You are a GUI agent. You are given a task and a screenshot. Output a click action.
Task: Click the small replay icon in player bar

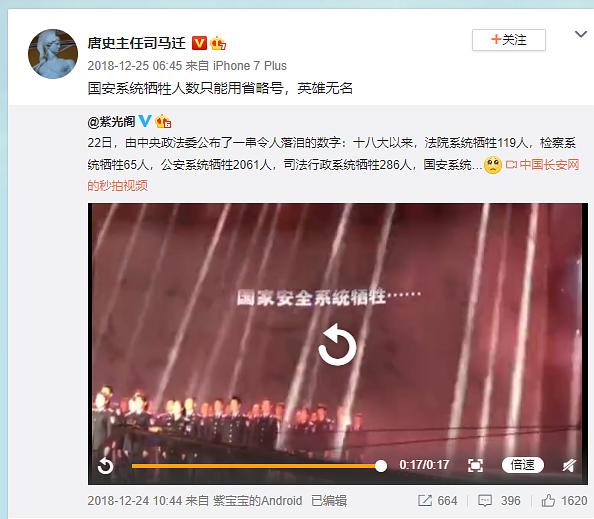(105, 466)
